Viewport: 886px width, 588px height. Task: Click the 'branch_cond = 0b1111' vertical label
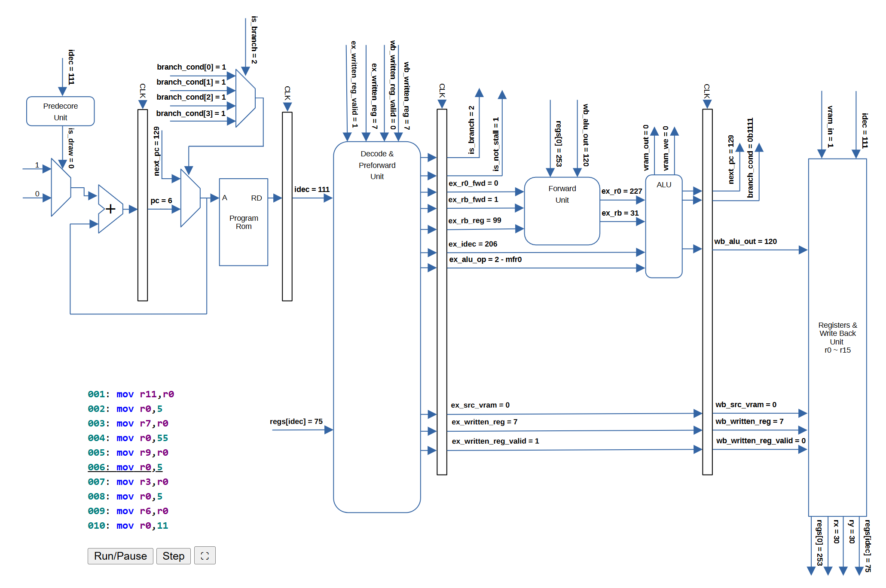coord(750,158)
